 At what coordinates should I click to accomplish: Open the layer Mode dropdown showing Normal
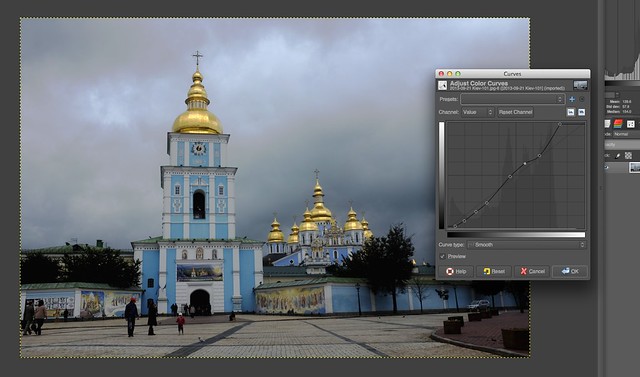tap(626, 134)
